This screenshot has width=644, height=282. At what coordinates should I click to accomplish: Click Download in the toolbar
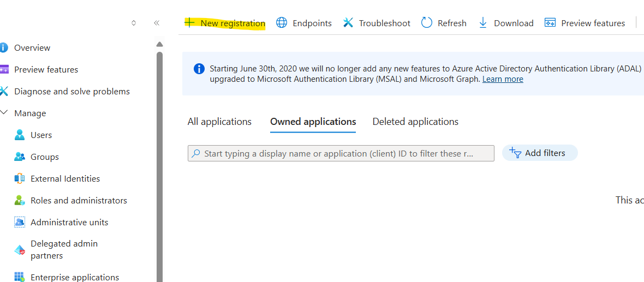pos(506,23)
